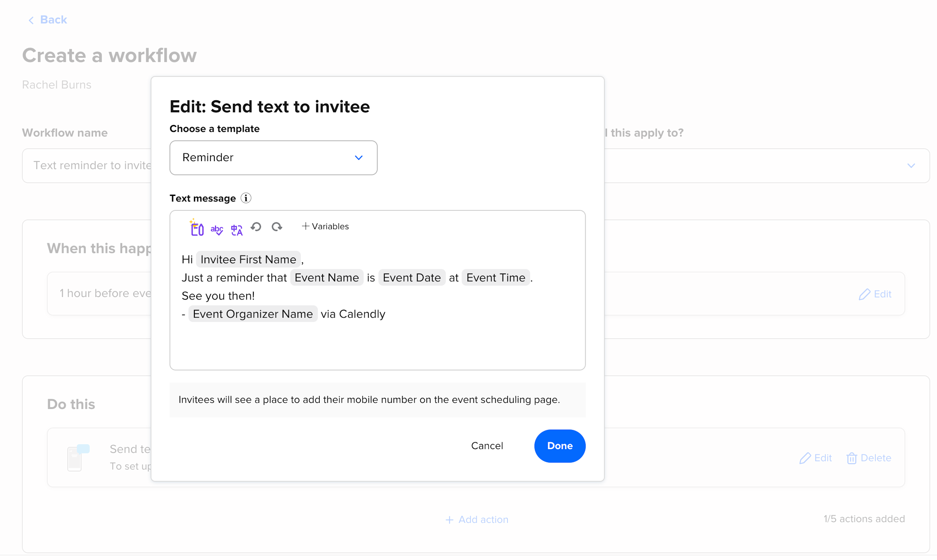Run the spell check icon
This screenshot has height=560, width=937.
point(216,229)
